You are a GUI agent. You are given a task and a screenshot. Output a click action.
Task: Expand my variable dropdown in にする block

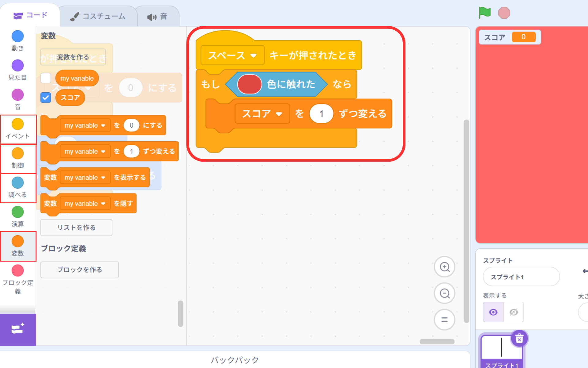tap(85, 125)
